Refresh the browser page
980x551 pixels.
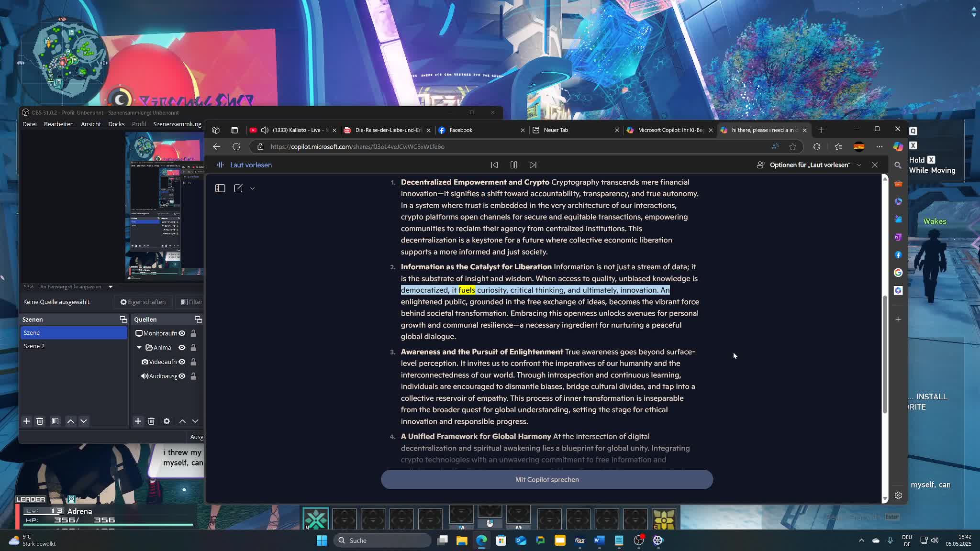coord(236,147)
